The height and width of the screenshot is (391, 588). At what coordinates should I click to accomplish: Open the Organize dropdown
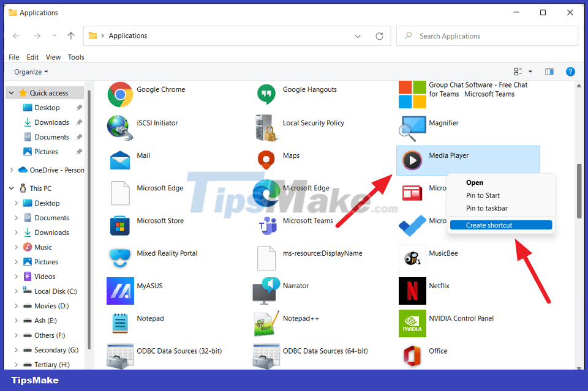point(28,72)
